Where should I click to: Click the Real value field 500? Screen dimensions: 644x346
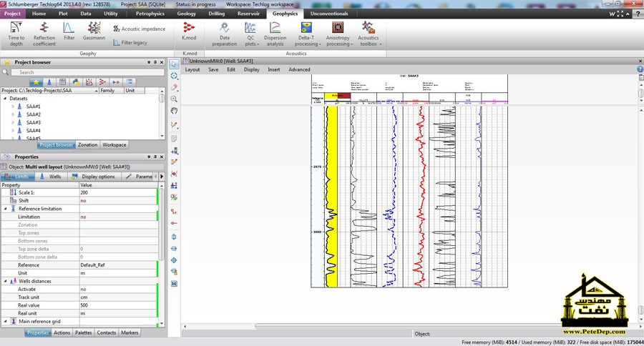118,305
